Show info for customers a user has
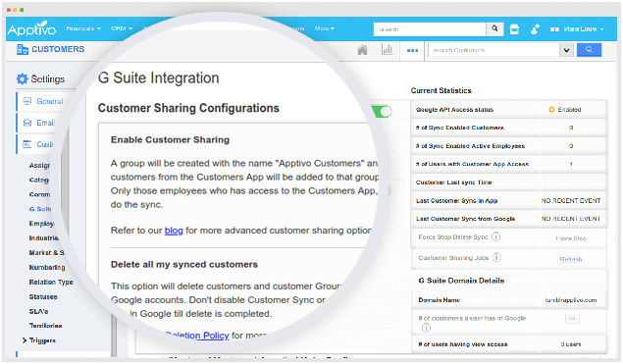 click(426, 328)
